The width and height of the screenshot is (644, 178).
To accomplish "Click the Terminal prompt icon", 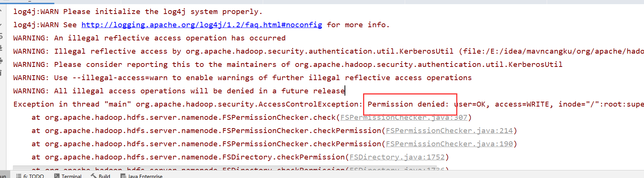I will coord(57,176).
